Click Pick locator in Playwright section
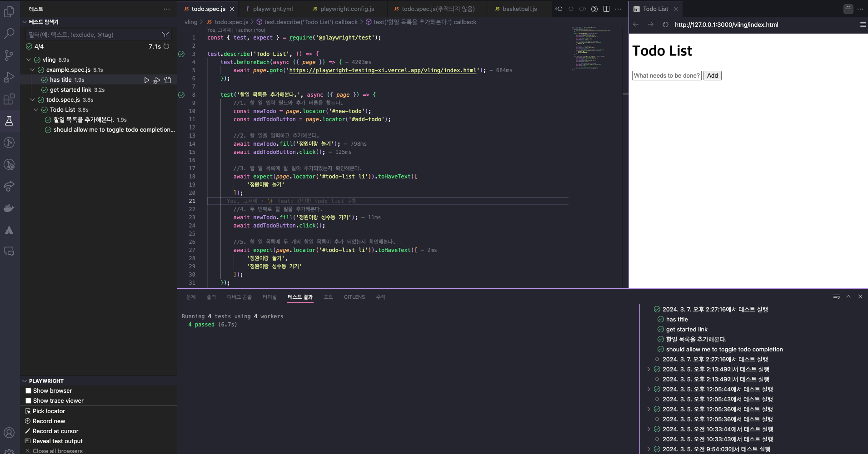The image size is (868, 454). click(49, 411)
